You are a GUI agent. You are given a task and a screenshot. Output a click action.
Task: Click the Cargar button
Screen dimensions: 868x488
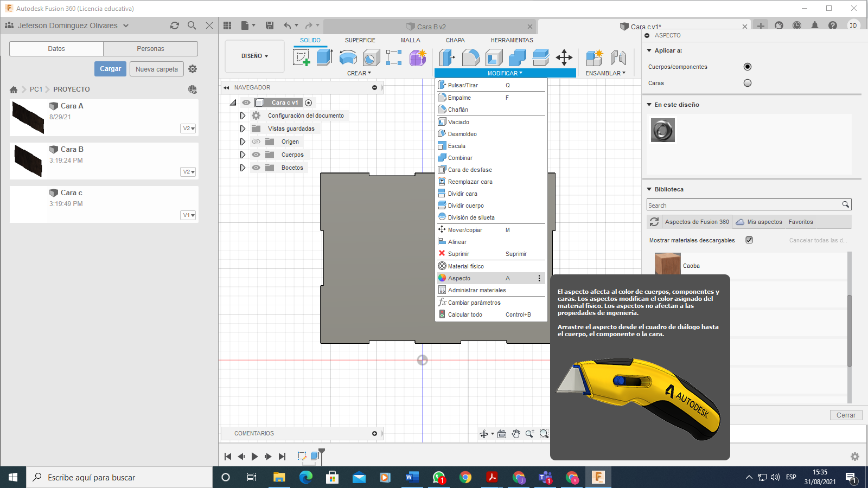coord(110,69)
